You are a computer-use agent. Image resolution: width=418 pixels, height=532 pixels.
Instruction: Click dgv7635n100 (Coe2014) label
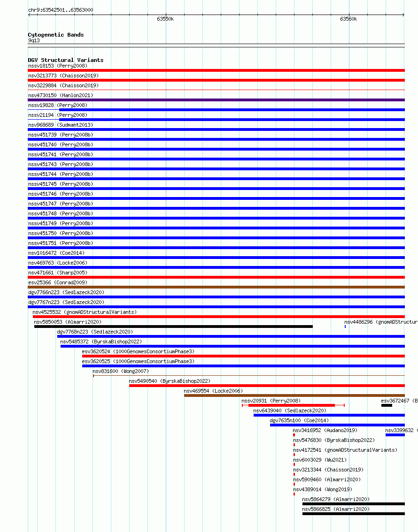coord(300,420)
